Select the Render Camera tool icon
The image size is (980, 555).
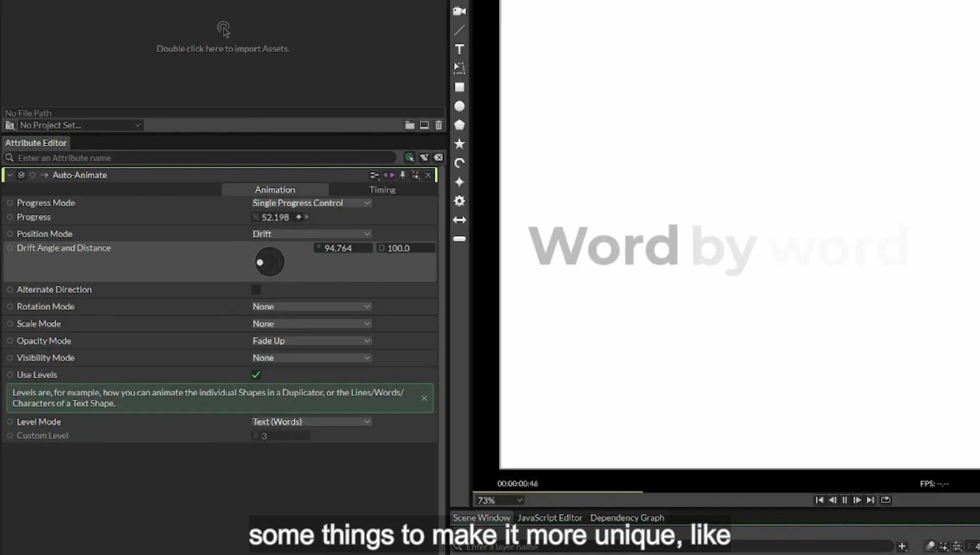click(x=459, y=11)
